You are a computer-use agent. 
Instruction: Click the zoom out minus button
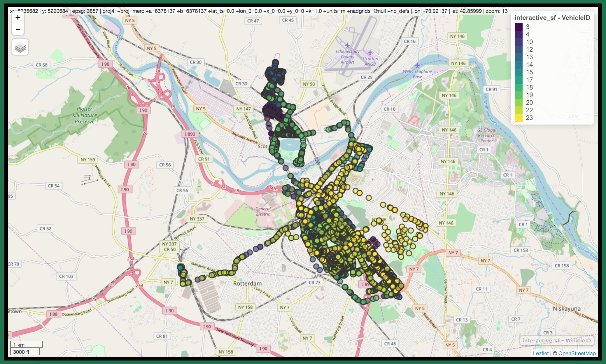pos(18,29)
